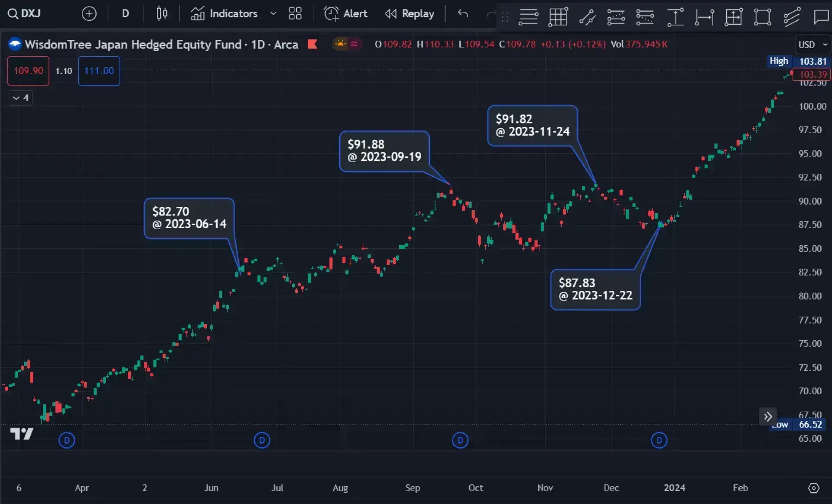Collapse the indicator legend showing 4
The image size is (832, 504).
pyautogui.click(x=20, y=98)
